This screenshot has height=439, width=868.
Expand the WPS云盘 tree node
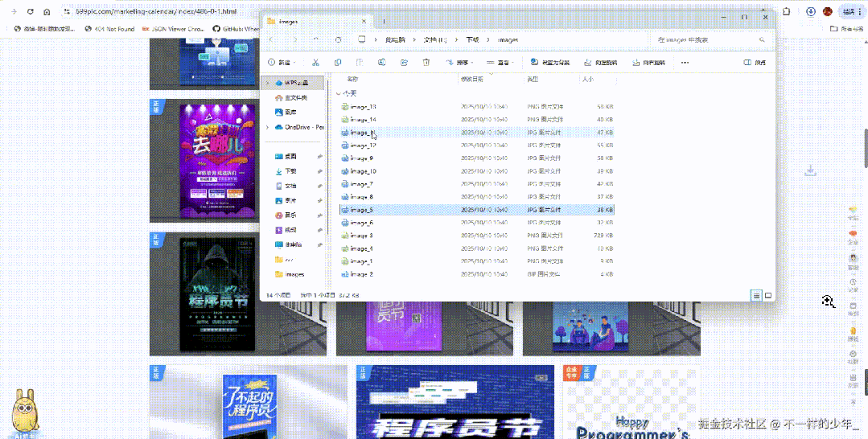coord(267,83)
